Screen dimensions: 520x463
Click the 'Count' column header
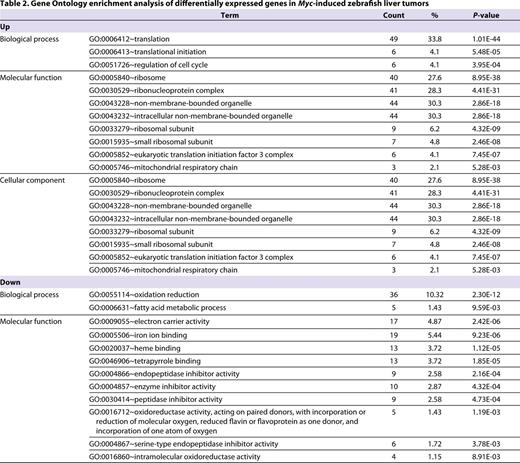point(394,15)
